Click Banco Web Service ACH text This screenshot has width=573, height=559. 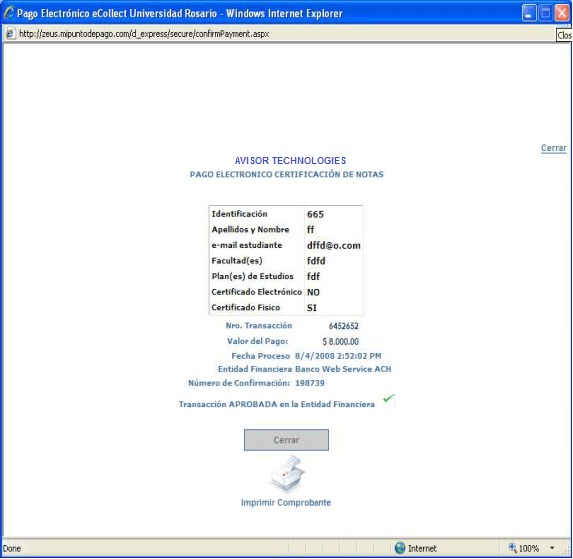point(343,369)
